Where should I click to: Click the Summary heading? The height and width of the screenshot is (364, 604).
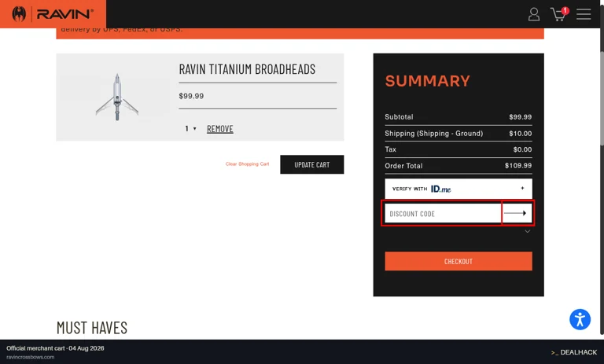pyautogui.click(x=427, y=81)
